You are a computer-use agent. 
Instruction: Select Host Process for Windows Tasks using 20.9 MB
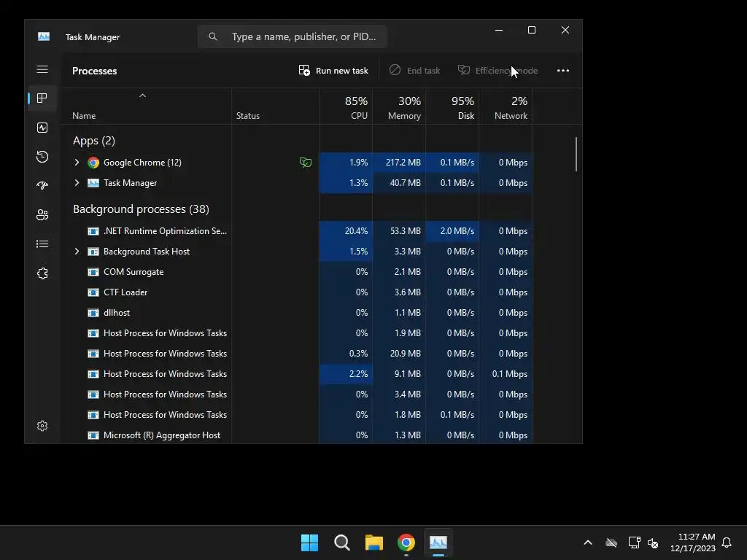[x=302, y=354]
